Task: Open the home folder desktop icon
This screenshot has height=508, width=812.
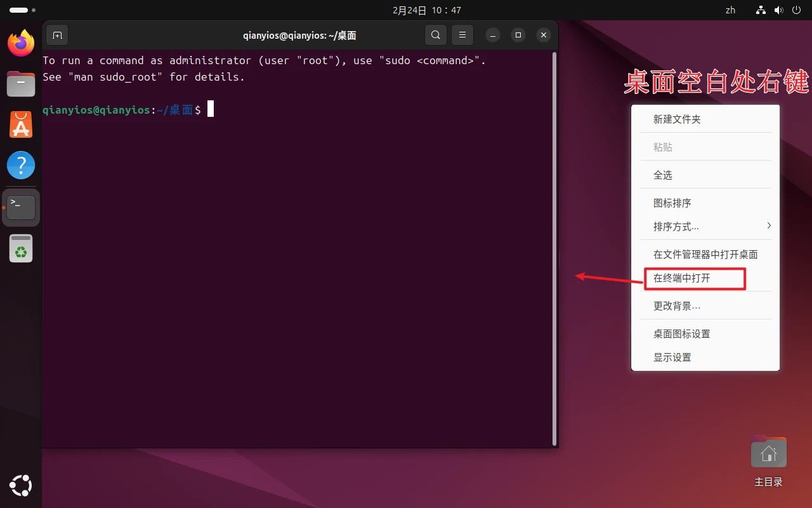Action: (768, 454)
